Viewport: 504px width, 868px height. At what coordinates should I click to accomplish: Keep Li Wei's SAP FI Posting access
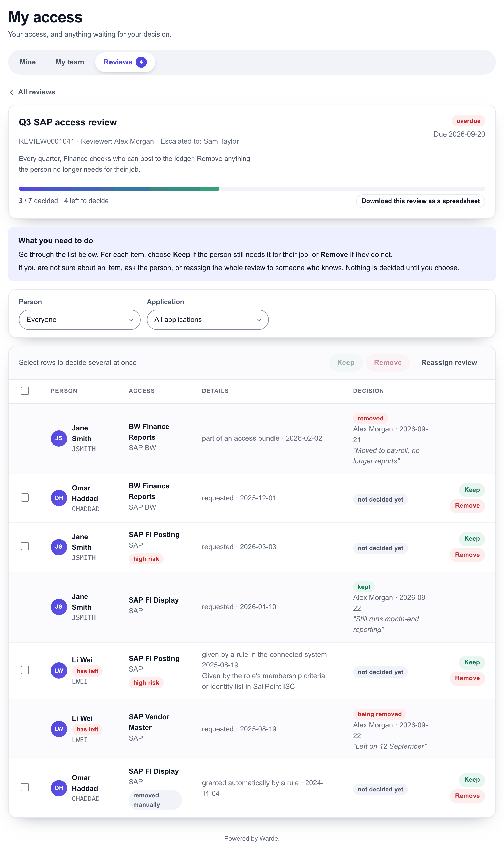click(472, 662)
